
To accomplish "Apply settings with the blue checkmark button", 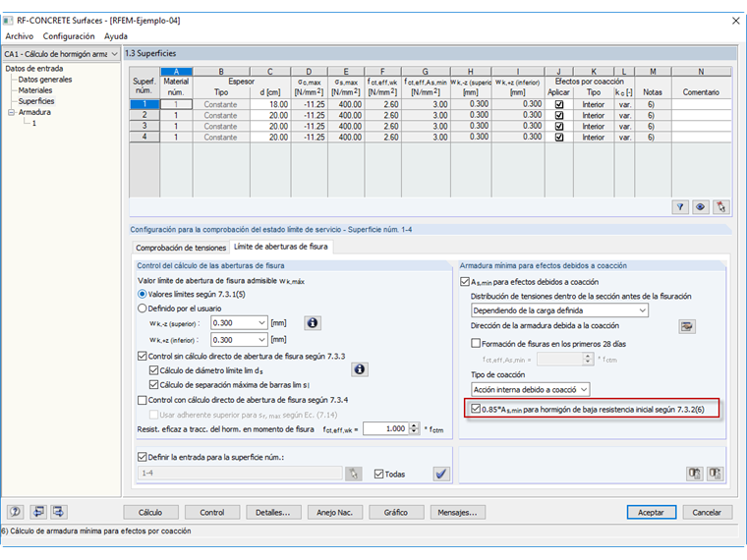I will [x=441, y=474].
